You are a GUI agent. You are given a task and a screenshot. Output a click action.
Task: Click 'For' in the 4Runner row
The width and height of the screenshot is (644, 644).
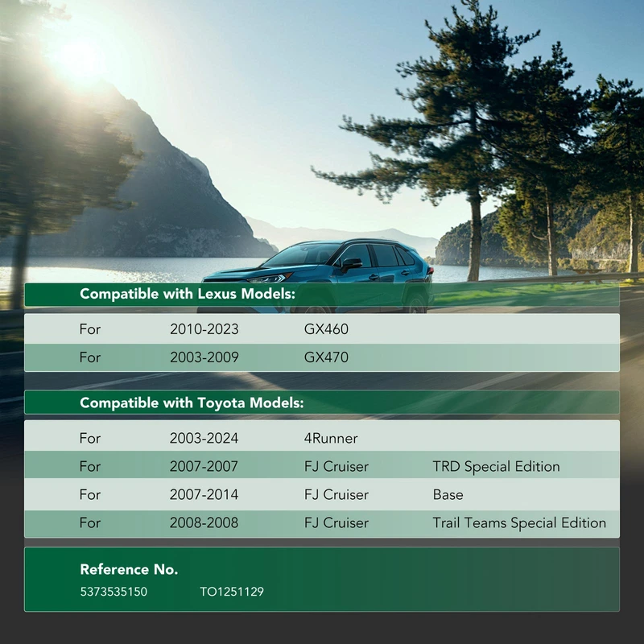[x=90, y=438]
